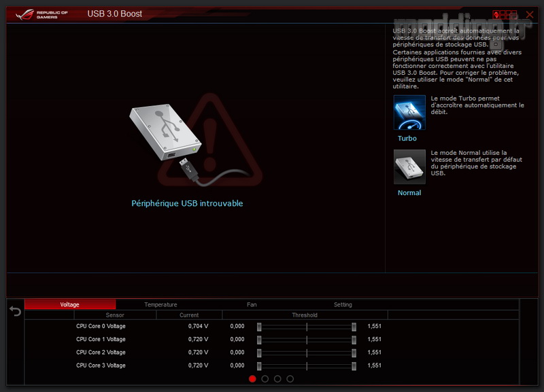The width and height of the screenshot is (544, 392).
Task: Click the Turbo mode description text
Action: coord(477,105)
